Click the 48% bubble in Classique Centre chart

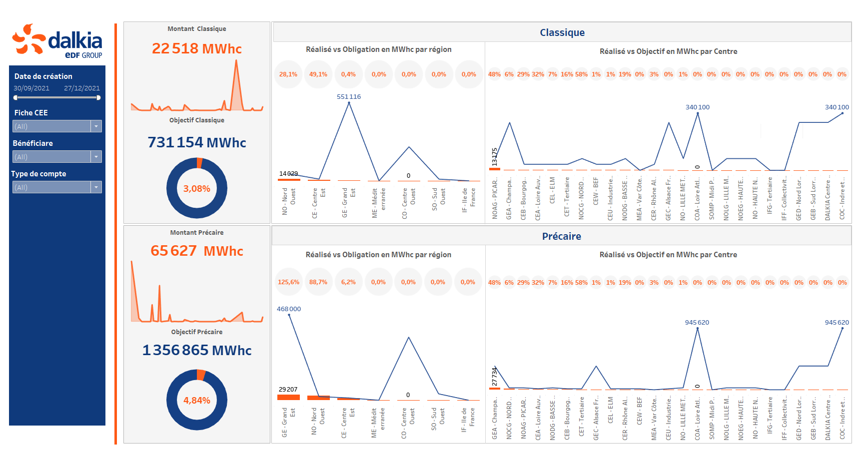pyautogui.click(x=494, y=74)
